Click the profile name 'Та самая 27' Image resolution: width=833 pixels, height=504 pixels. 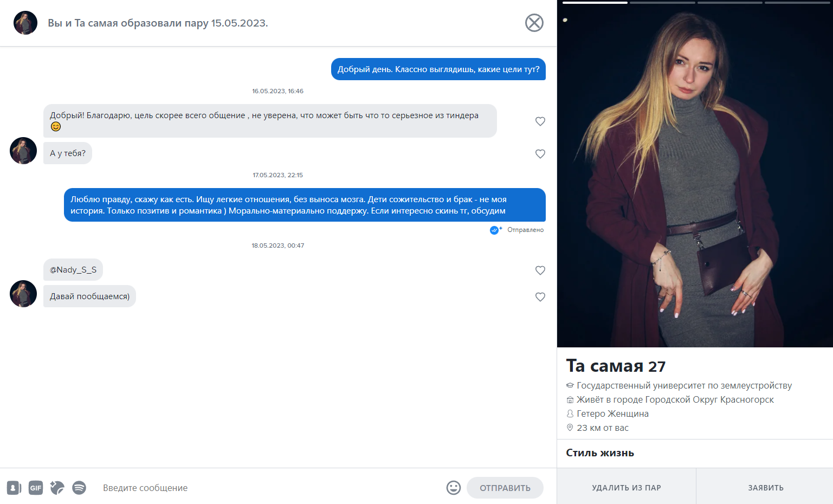point(616,366)
